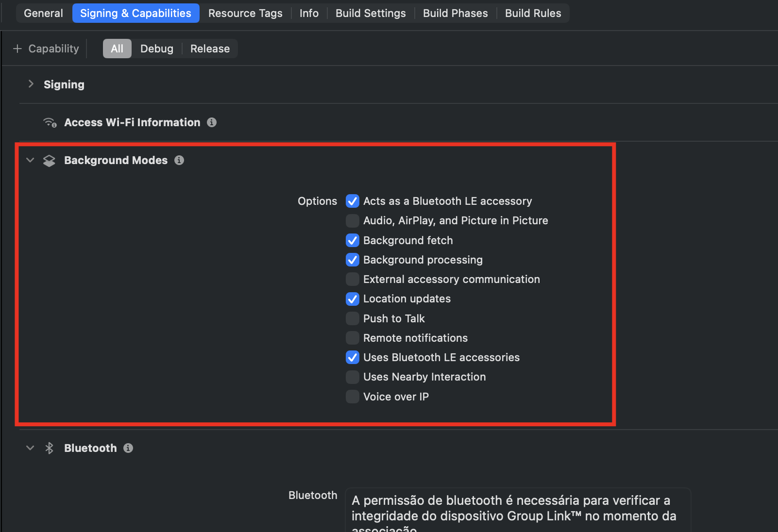Select the Debug configuration filter
778x532 pixels.
156,49
